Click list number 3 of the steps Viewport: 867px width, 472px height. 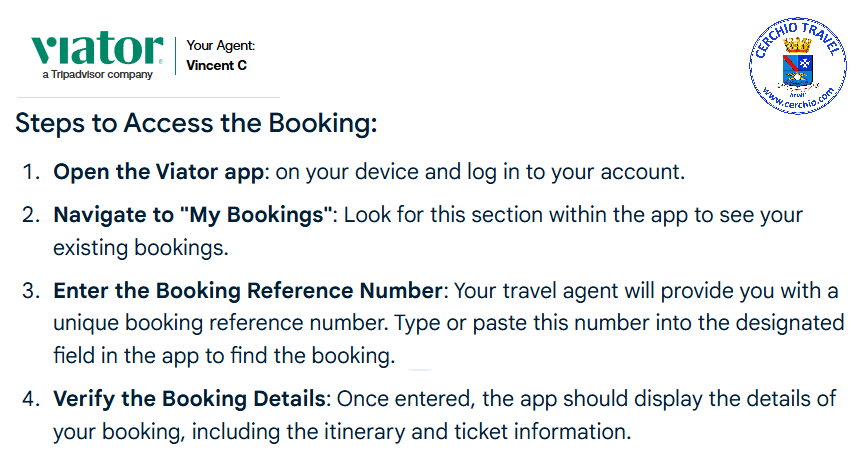pyautogui.click(x=31, y=291)
